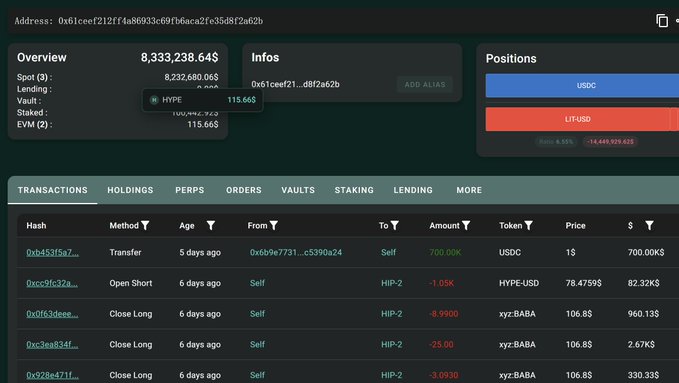Select the Orders tab
The image size is (679, 383).
(x=244, y=190)
